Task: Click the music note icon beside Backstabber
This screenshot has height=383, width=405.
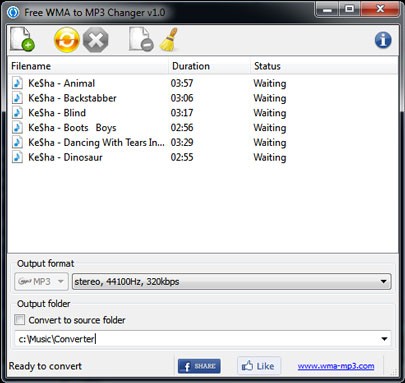Action: pyautogui.click(x=17, y=98)
